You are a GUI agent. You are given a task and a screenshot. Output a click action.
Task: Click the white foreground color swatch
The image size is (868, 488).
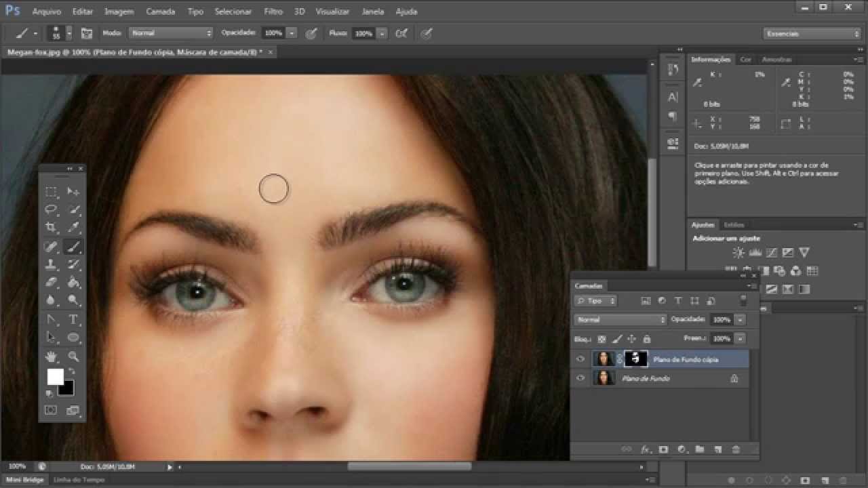[55, 377]
